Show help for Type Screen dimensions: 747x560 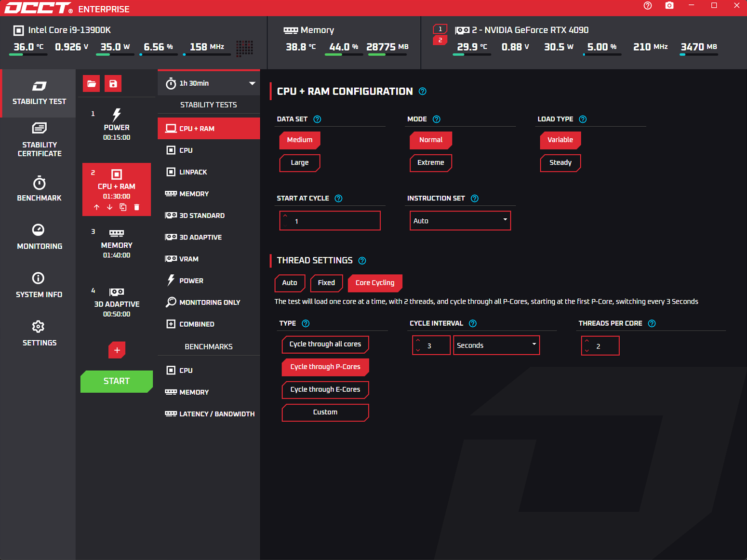coord(306,323)
